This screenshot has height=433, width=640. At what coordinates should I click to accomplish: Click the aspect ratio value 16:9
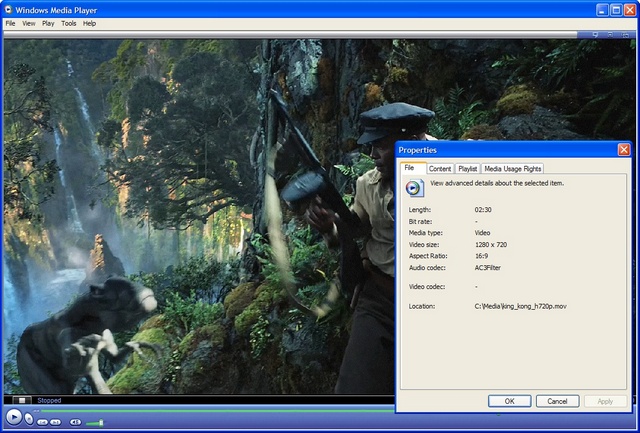481,256
